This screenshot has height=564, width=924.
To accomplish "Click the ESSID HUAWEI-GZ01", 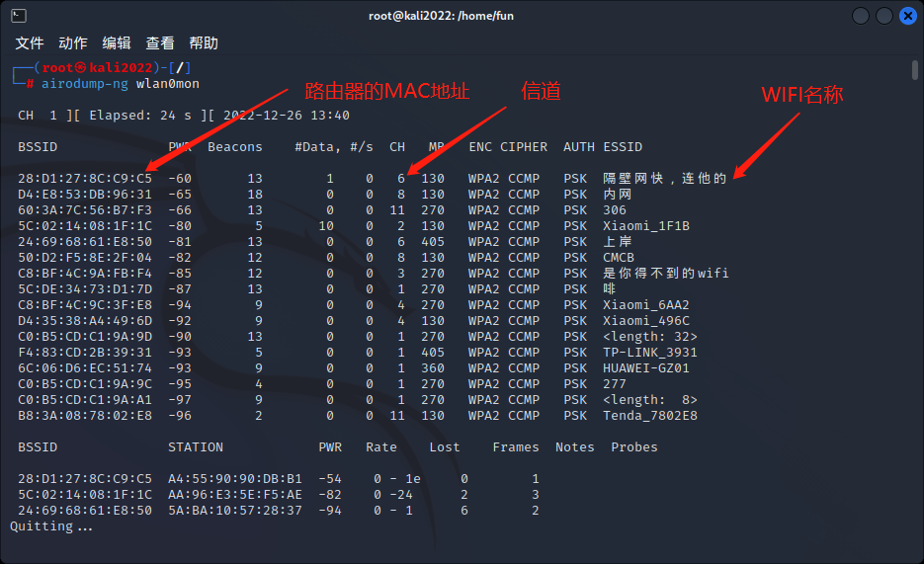I will coord(646,368).
